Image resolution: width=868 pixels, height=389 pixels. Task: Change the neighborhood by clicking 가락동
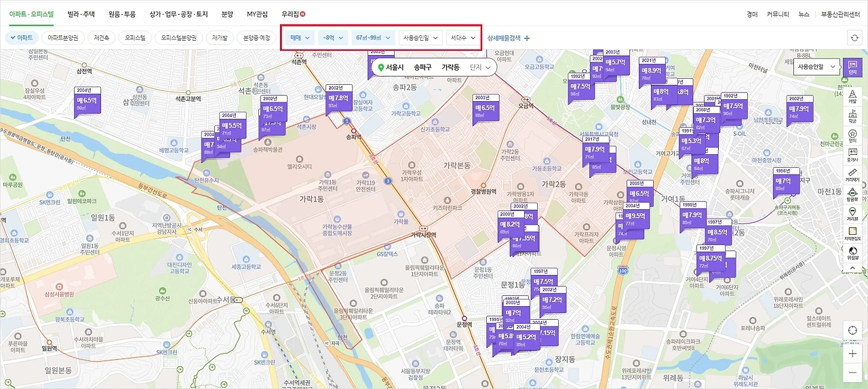[x=450, y=67]
